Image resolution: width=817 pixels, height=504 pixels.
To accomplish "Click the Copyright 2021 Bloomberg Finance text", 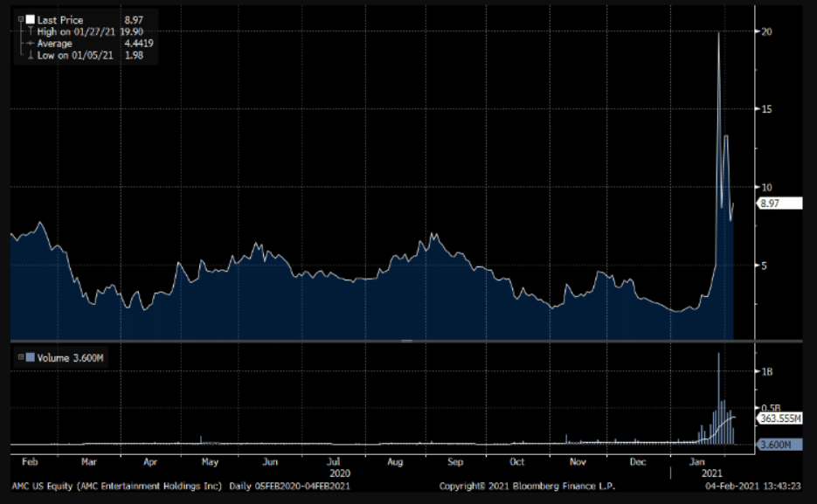I will click(527, 487).
